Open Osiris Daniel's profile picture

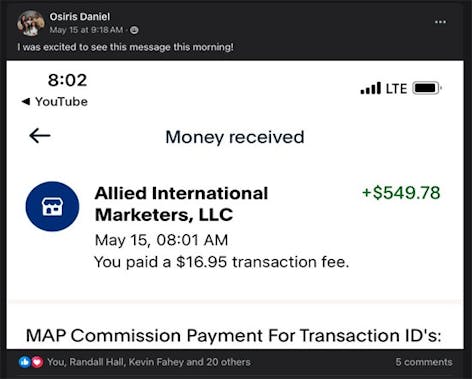[31, 23]
